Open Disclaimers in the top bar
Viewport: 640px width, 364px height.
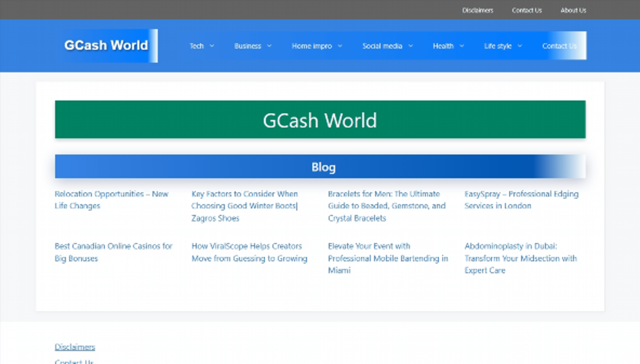(478, 10)
